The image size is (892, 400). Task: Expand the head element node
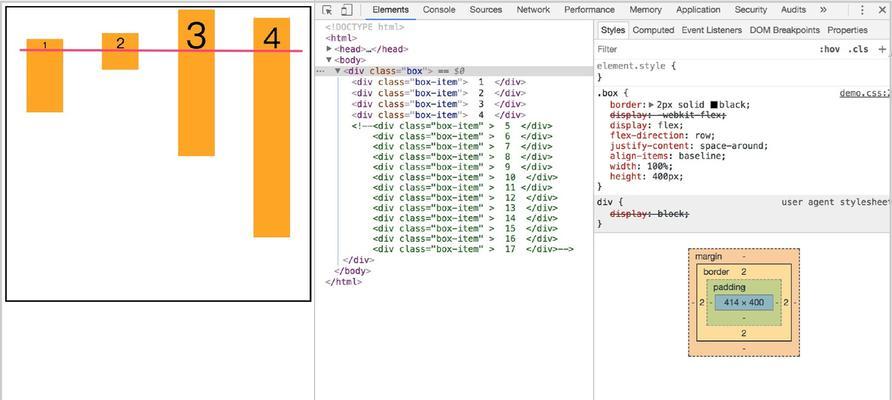[x=329, y=49]
